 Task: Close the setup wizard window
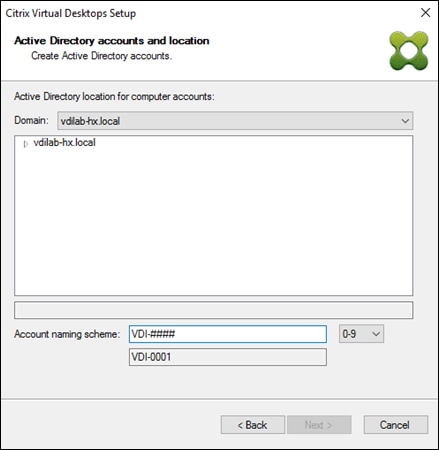[x=425, y=13]
